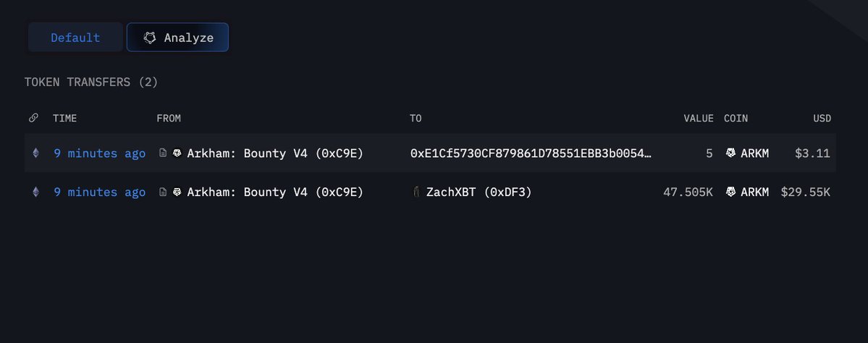Click the USD column header
The height and width of the screenshot is (343, 868).
[x=821, y=118]
